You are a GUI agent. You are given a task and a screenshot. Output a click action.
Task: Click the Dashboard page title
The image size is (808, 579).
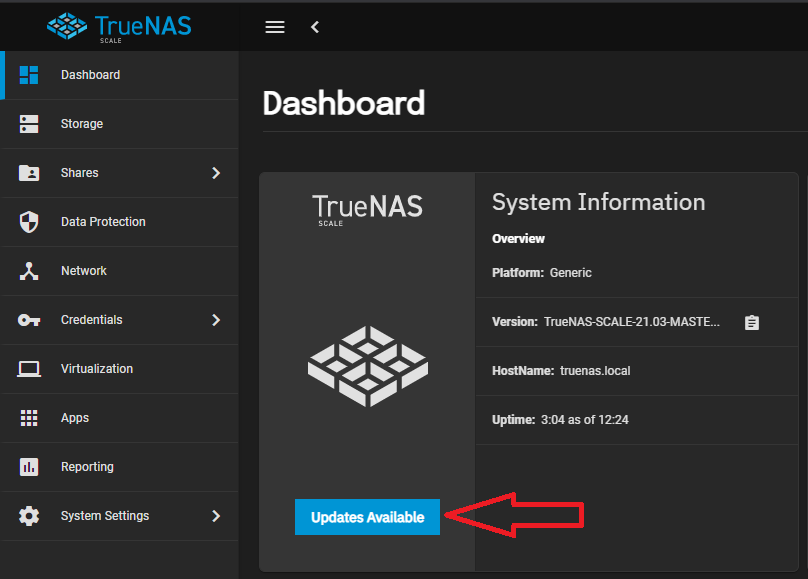(x=344, y=103)
